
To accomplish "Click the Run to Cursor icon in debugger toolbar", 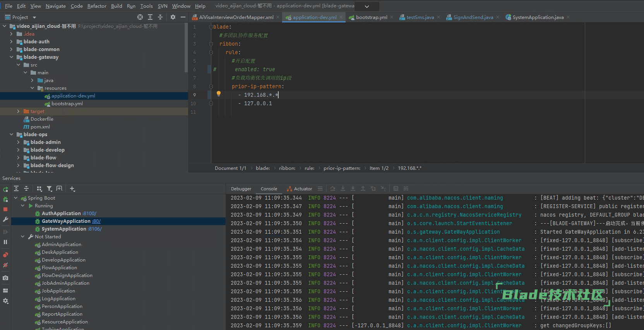I will [383, 188].
